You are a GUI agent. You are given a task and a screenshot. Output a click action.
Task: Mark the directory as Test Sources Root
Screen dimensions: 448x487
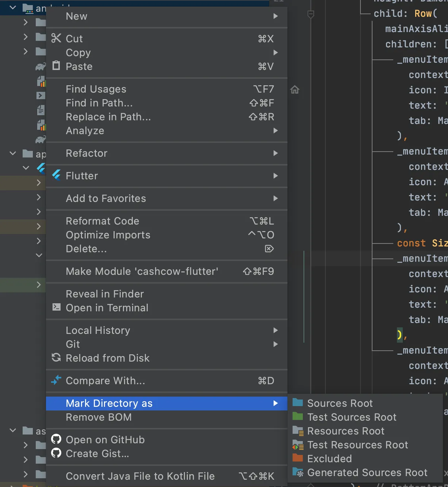[352, 417]
